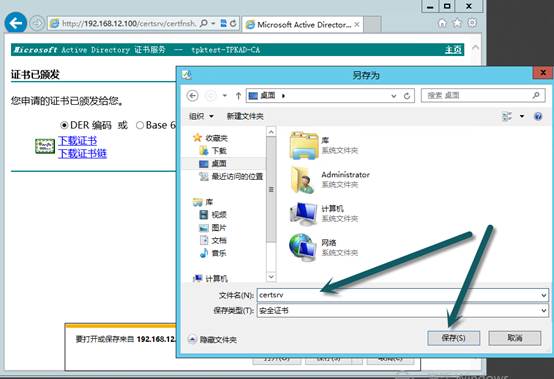This screenshot has height=379, width=554.
Task: Click the address bar search magnifier icon
Action: click(204, 23)
